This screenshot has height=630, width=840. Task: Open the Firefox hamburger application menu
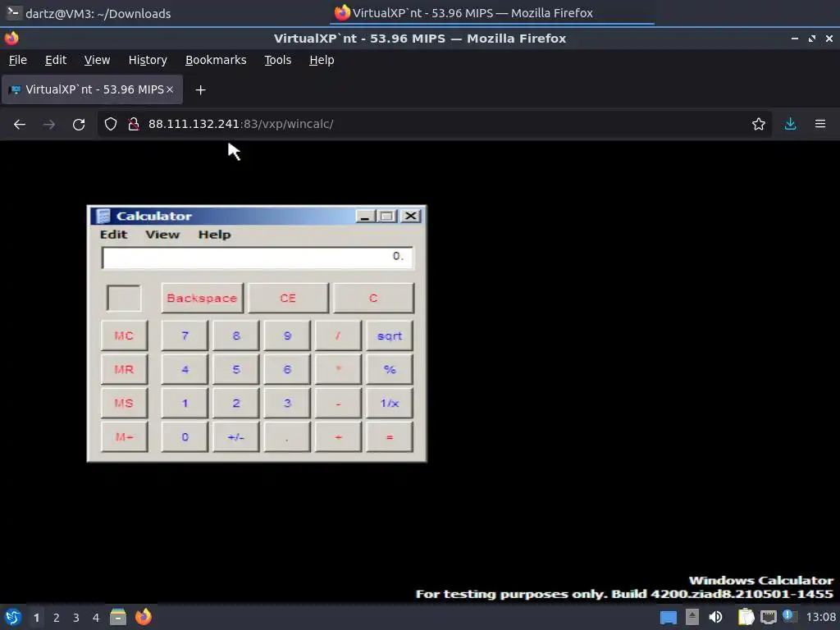click(820, 125)
